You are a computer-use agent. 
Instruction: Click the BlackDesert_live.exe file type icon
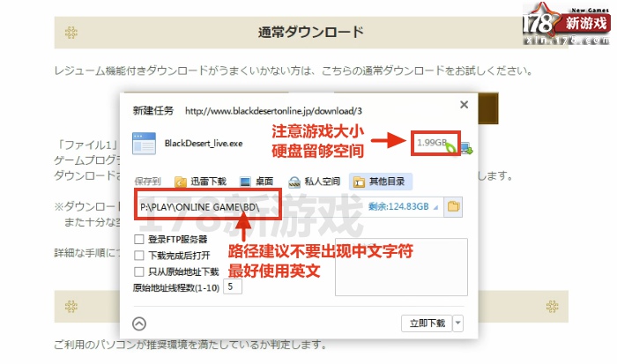(144, 144)
